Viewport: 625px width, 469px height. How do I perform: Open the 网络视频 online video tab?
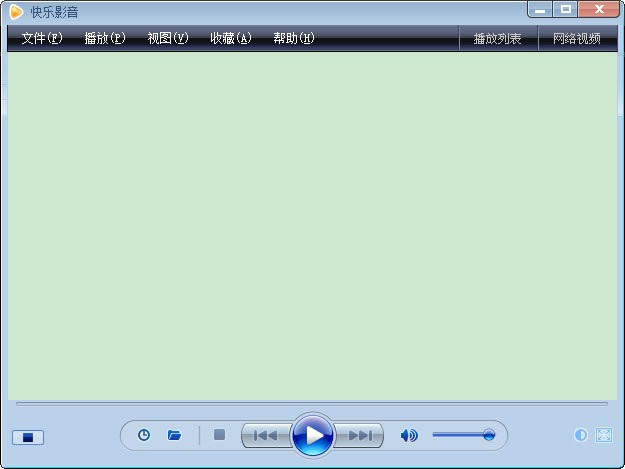click(577, 39)
